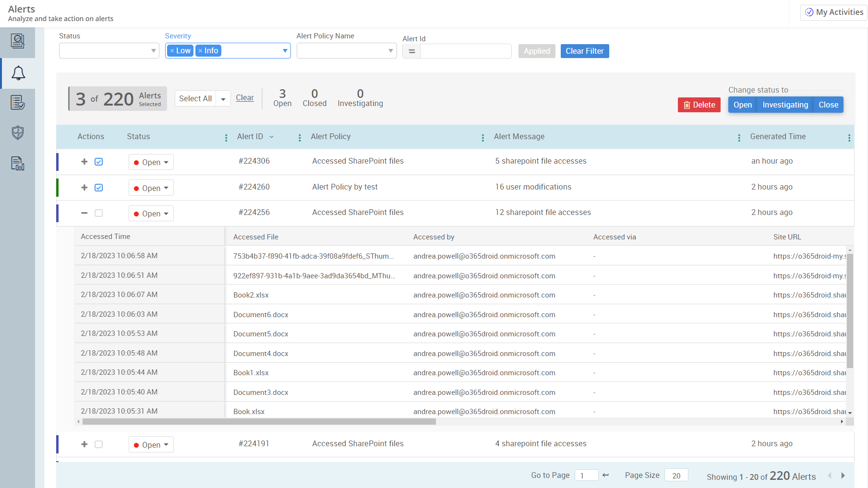Select the checkbox for alert #224191
Viewport: 868px width, 488px height.
(x=98, y=444)
